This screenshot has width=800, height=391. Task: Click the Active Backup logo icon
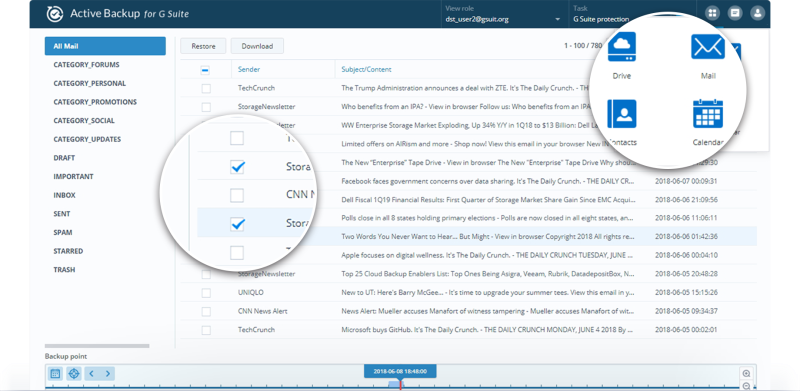click(x=55, y=13)
